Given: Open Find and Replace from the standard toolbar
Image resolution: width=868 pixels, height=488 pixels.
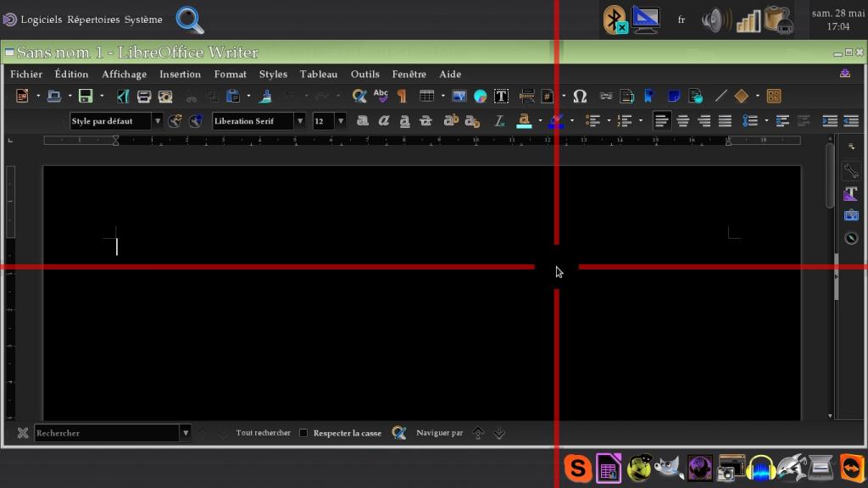Looking at the screenshot, I should pyautogui.click(x=359, y=97).
